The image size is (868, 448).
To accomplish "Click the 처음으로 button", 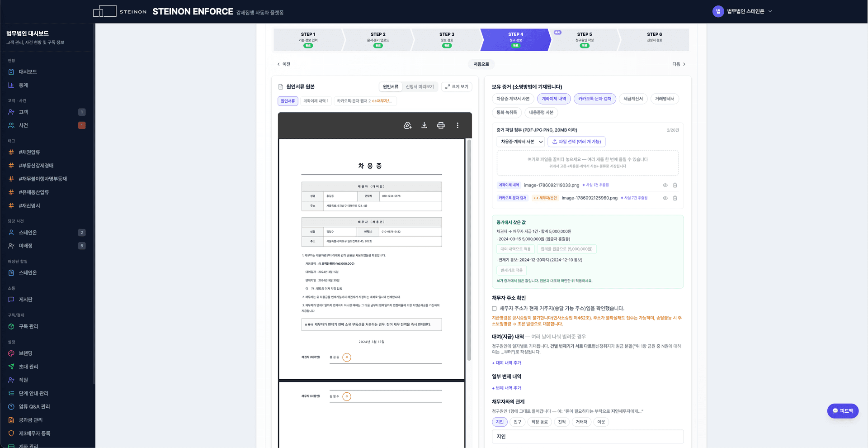I will click(481, 64).
